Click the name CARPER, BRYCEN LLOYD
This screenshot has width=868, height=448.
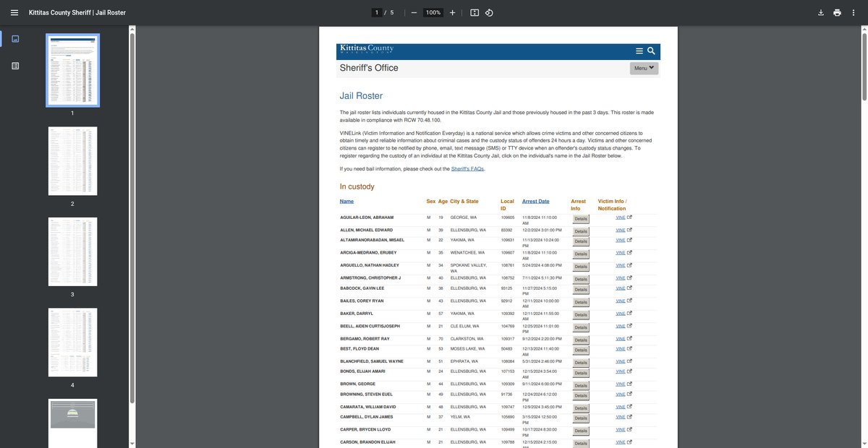(365, 428)
